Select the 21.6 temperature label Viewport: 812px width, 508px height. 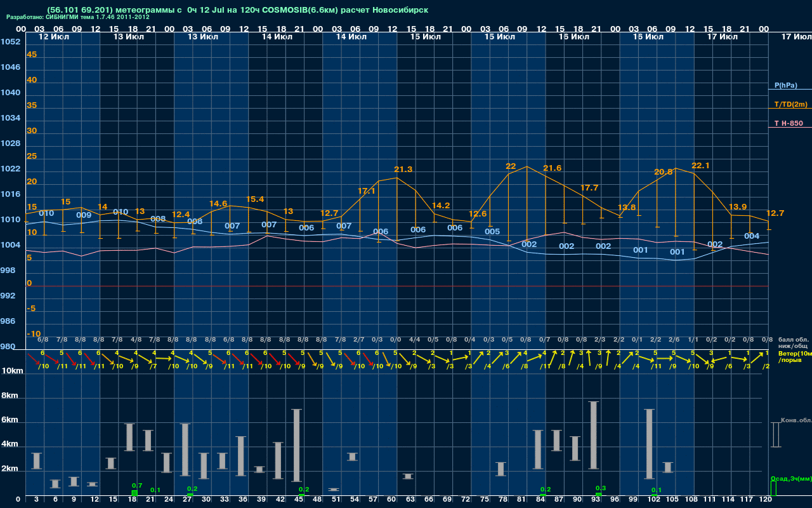553,168
